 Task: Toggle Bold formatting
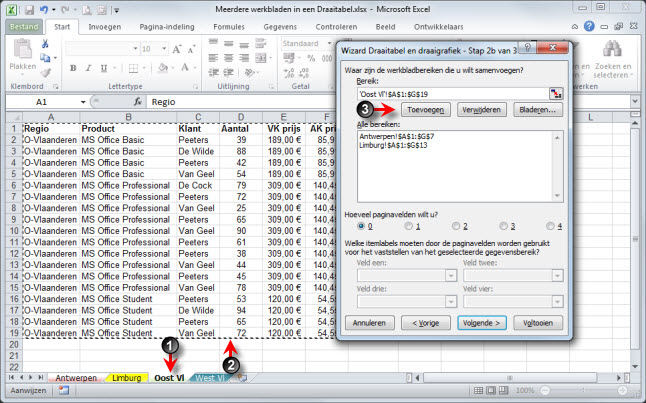(73, 68)
